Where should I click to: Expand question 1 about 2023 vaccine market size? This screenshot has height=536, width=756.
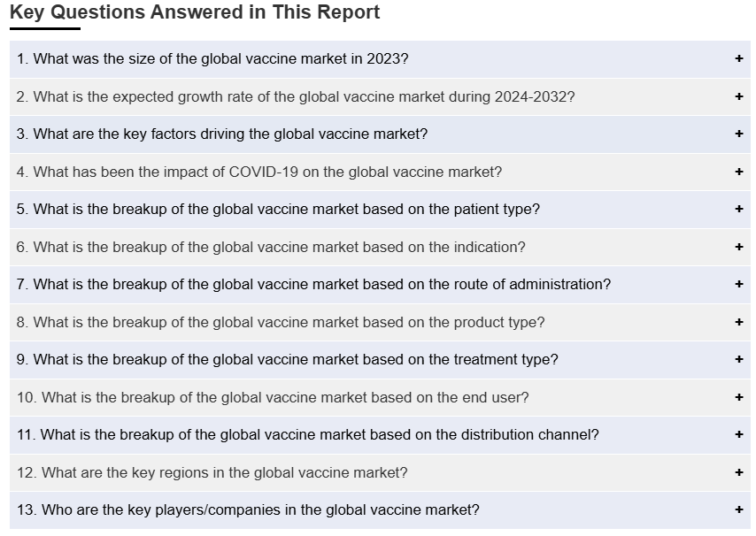(x=212, y=58)
